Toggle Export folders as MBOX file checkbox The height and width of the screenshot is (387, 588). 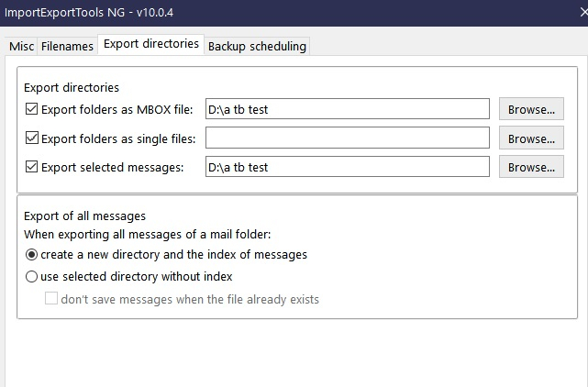[x=32, y=110]
